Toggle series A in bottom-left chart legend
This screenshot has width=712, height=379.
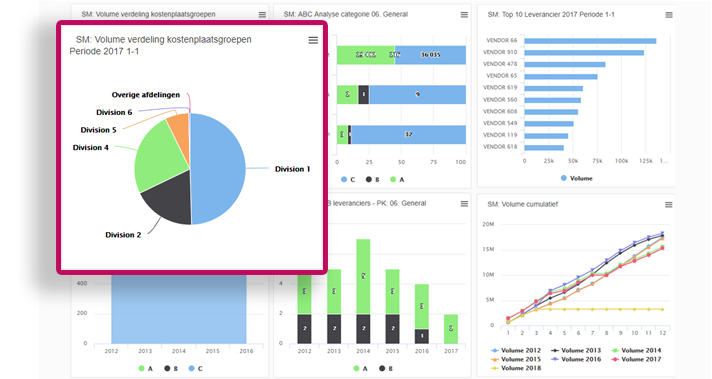[x=146, y=369]
